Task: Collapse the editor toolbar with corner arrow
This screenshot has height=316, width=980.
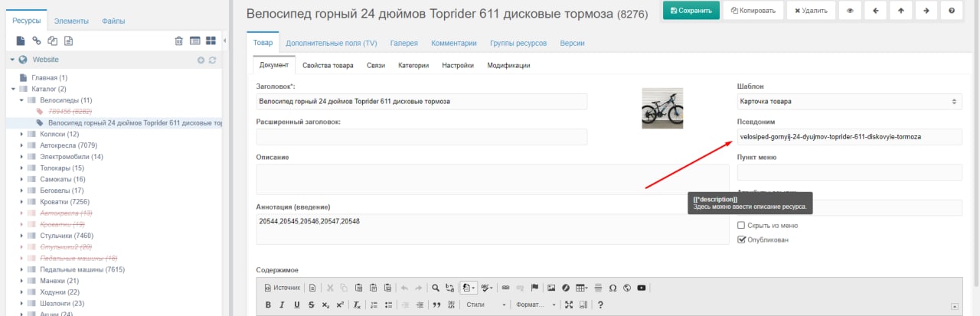Action: point(955,306)
